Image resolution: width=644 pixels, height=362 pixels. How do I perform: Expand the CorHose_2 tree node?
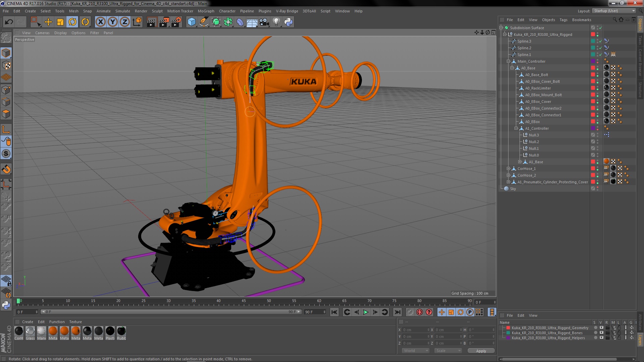(x=508, y=175)
